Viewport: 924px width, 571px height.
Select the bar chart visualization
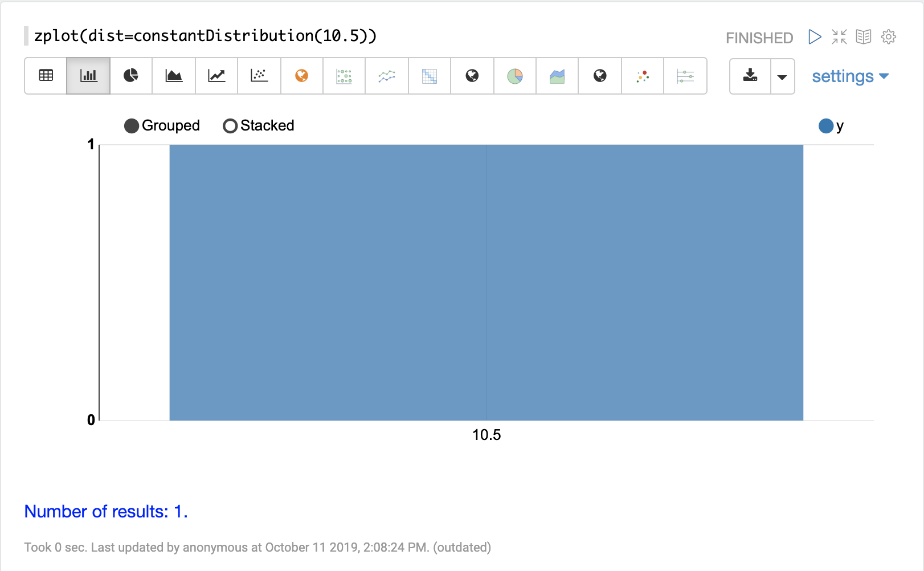pyautogui.click(x=88, y=76)
